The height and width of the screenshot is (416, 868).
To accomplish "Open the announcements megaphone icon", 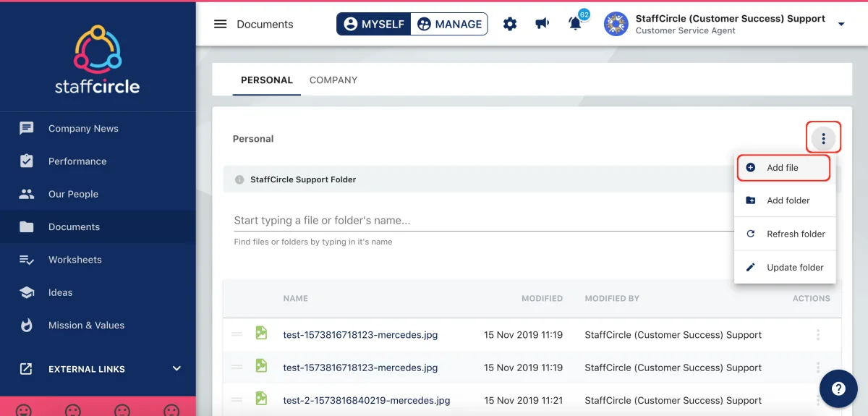I will coord(542,24).
